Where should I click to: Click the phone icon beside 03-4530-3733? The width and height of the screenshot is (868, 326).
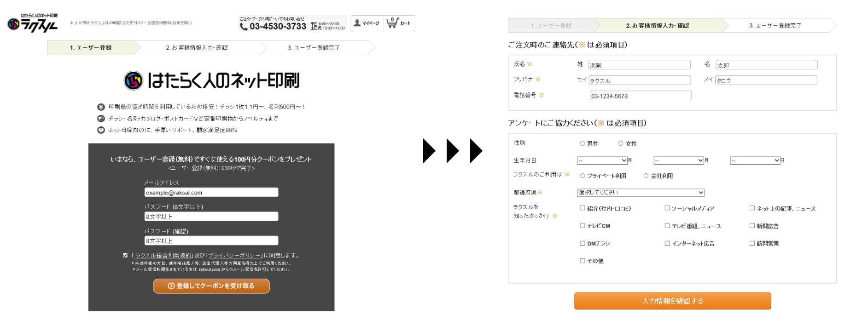pyautogui.click(x=244, y=27)
